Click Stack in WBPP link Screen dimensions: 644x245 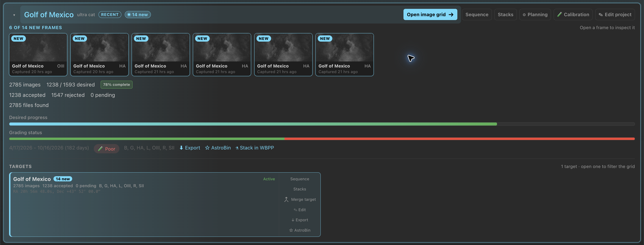pos(255,148)
